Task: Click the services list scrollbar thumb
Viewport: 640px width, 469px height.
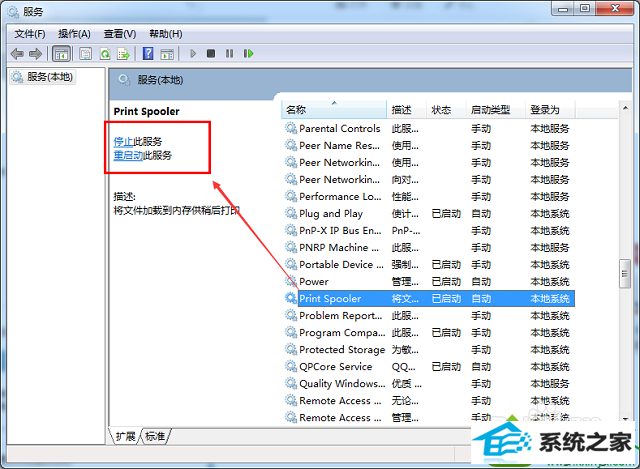Action: (625, 273)
